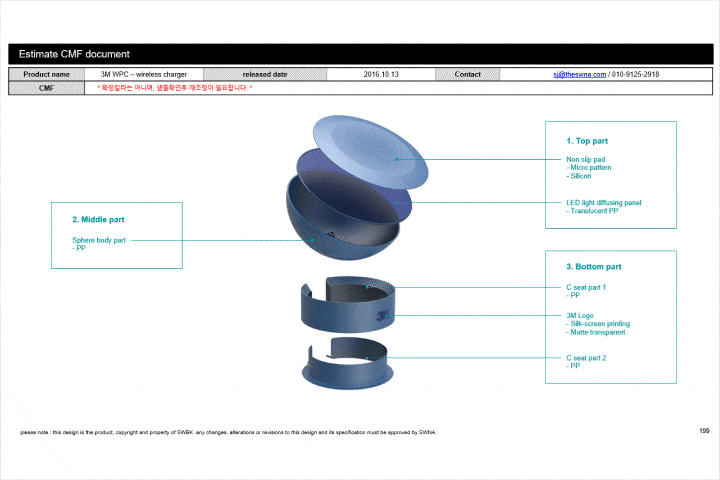Open the sj@theswna.com email link
Screen dimensions: 720x480
579,74
